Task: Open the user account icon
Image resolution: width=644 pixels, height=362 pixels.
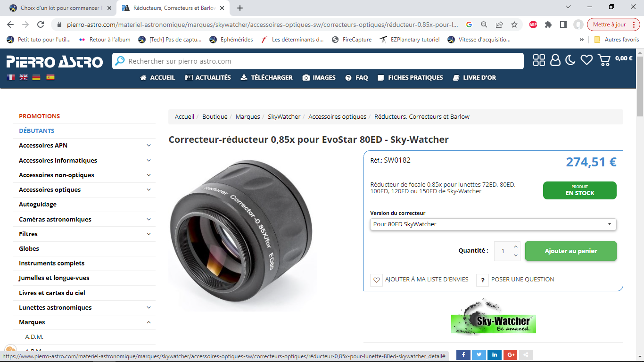Action: [555, 60]
